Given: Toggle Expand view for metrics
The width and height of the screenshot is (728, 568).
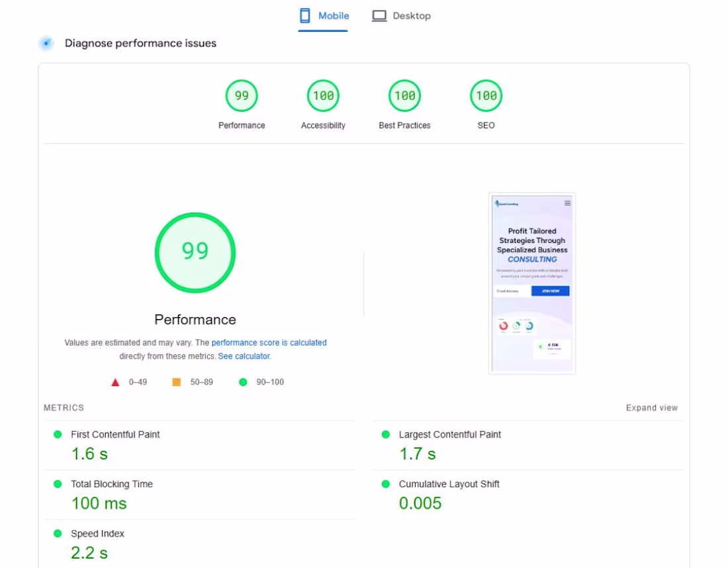Looking at the screenshot, I should (x=651, y=408).
